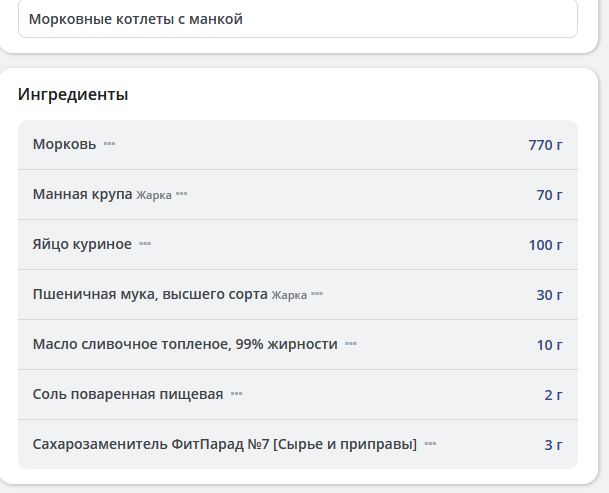The width and height of the screenshot is (609, 493).
Task: Open the dots menu for Соль поваренная пищевая
Action: click(x=237, y=394)
